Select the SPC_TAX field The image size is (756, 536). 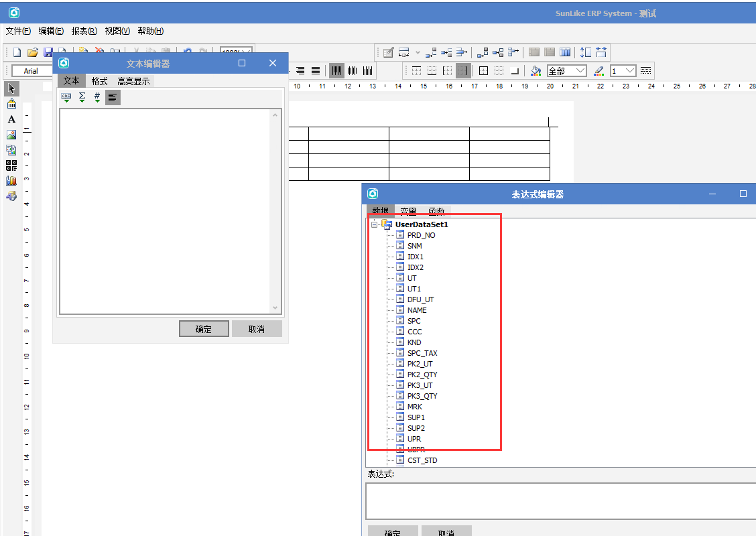[422, 353]
